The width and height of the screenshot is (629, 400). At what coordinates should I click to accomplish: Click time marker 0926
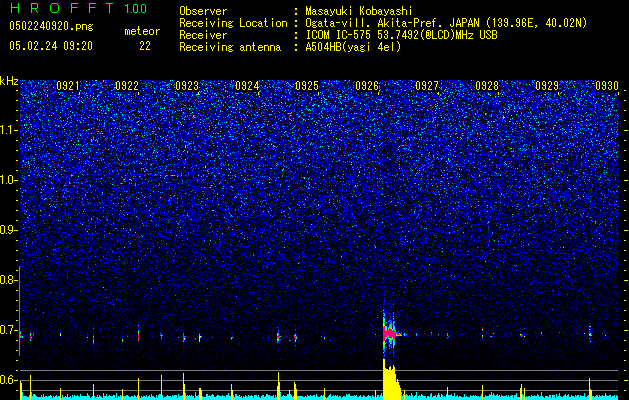[367, 86]
